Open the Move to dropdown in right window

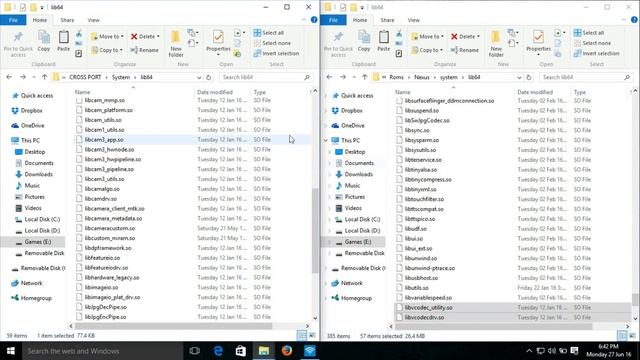coord(427,36)
